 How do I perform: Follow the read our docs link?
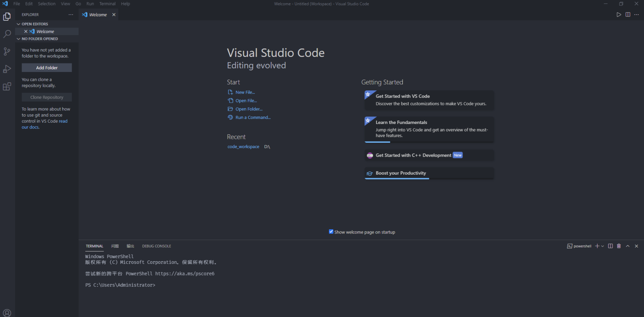click(x=44, y=124)
